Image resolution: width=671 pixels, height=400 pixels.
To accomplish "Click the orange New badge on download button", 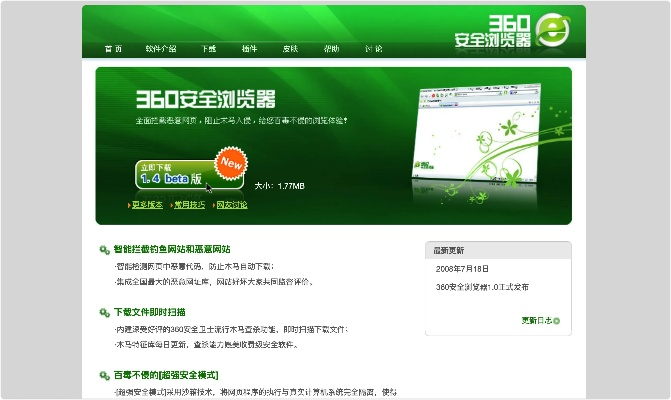I will pos(232,162).
